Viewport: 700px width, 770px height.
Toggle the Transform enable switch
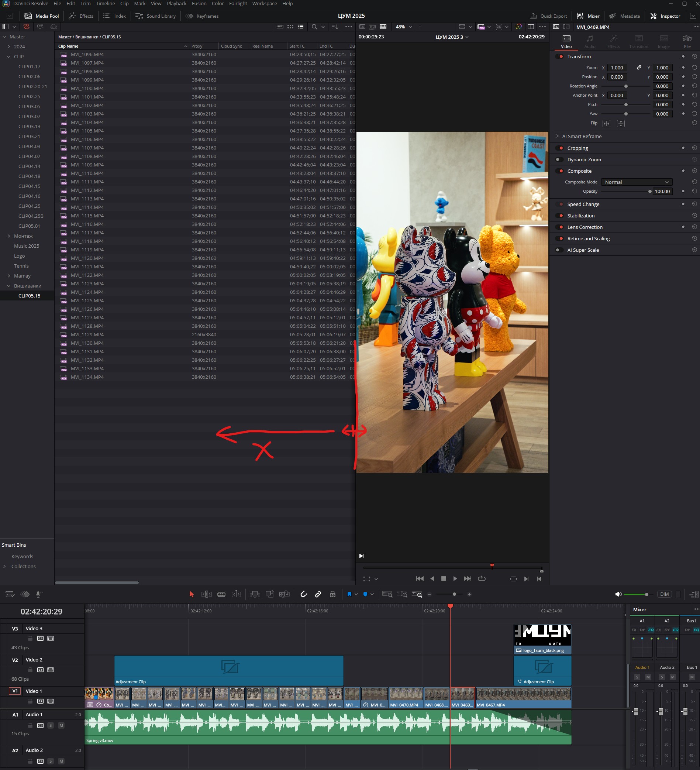pos(559,56)
